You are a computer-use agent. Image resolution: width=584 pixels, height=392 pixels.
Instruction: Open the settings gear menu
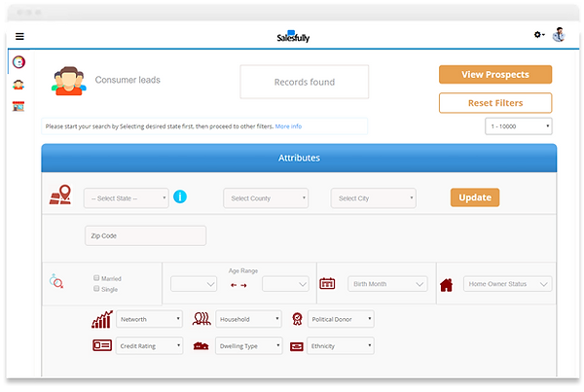[539, 35]
